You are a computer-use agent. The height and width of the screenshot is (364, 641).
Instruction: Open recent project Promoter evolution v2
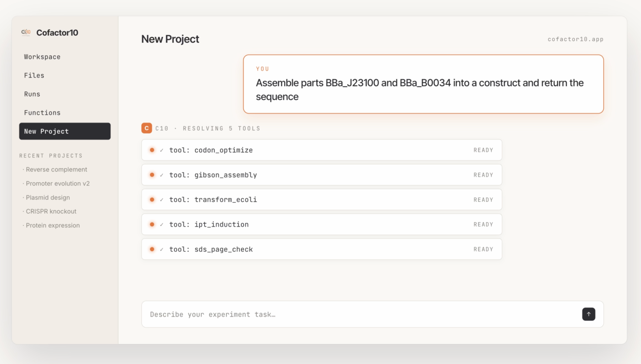tap(56, 184)
